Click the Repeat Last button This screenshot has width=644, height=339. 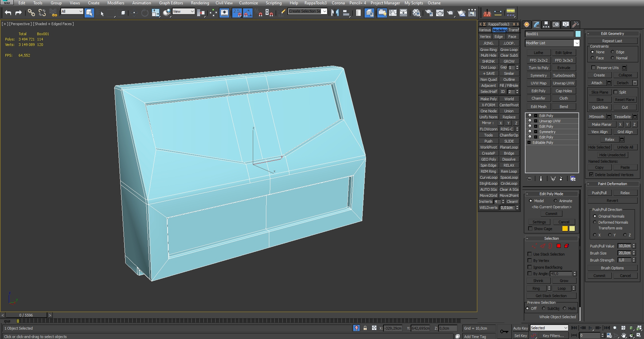click(x=612, y=41)
